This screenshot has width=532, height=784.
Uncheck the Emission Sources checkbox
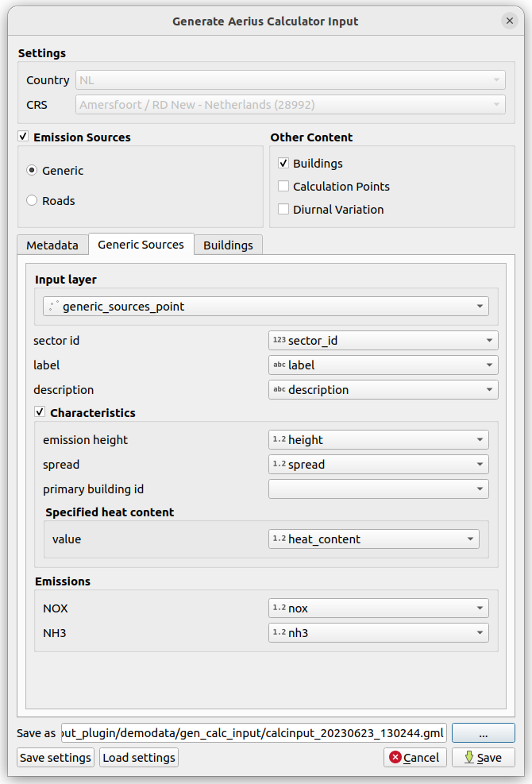pyautogui.click(x=24, y=137)
